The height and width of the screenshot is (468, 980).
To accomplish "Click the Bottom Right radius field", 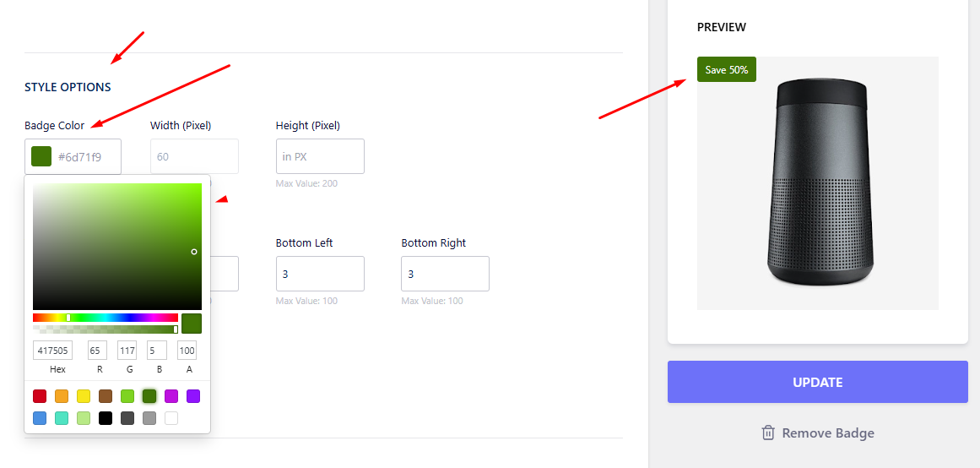I will coord(445,274).
